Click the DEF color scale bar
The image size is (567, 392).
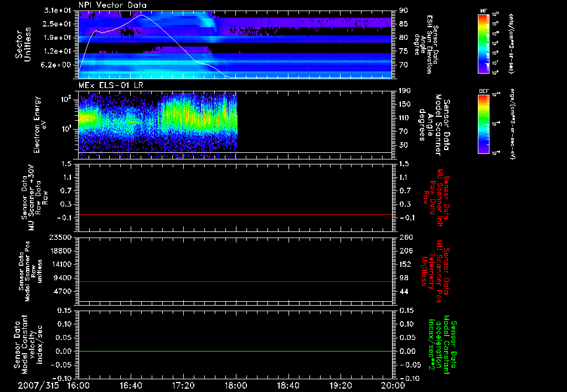(483, 124)
